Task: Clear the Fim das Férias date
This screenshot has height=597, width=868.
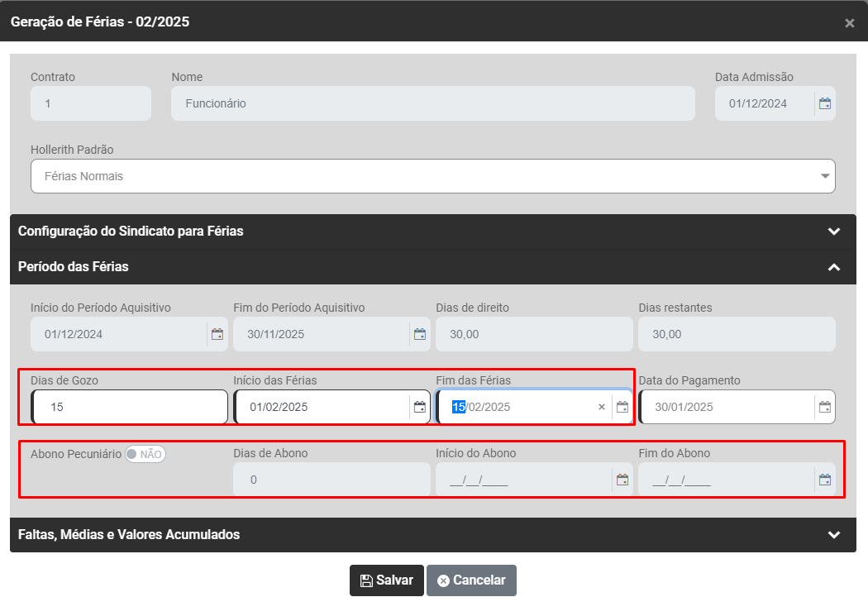Action: (602, 407)
